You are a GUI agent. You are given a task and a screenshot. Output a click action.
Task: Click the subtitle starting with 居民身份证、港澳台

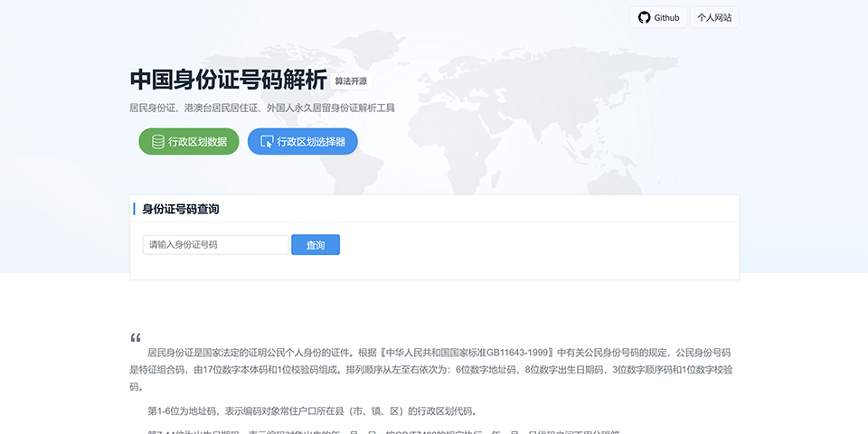pyautogui.click(x=262, y=108)
